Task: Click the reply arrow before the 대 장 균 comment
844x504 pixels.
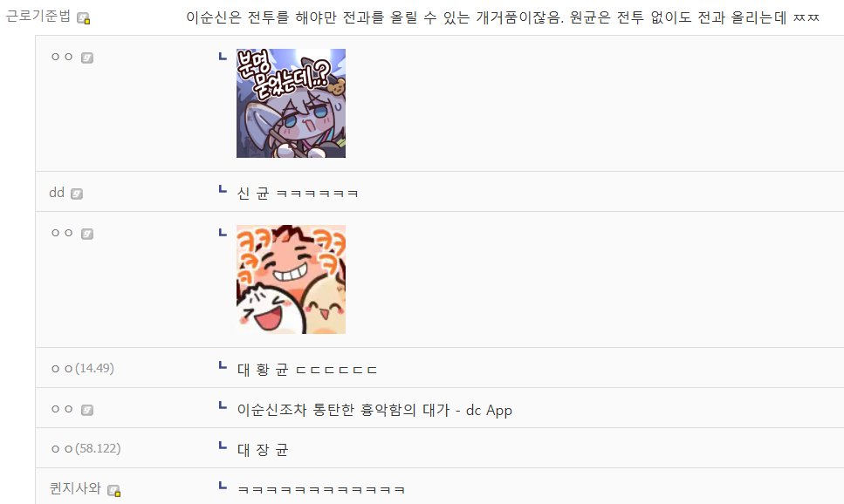Action: click(x=223, y=445)
